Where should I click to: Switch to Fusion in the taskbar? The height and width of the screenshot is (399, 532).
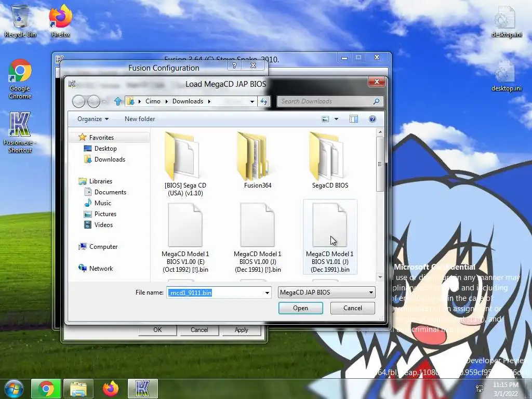click(142, 389)
